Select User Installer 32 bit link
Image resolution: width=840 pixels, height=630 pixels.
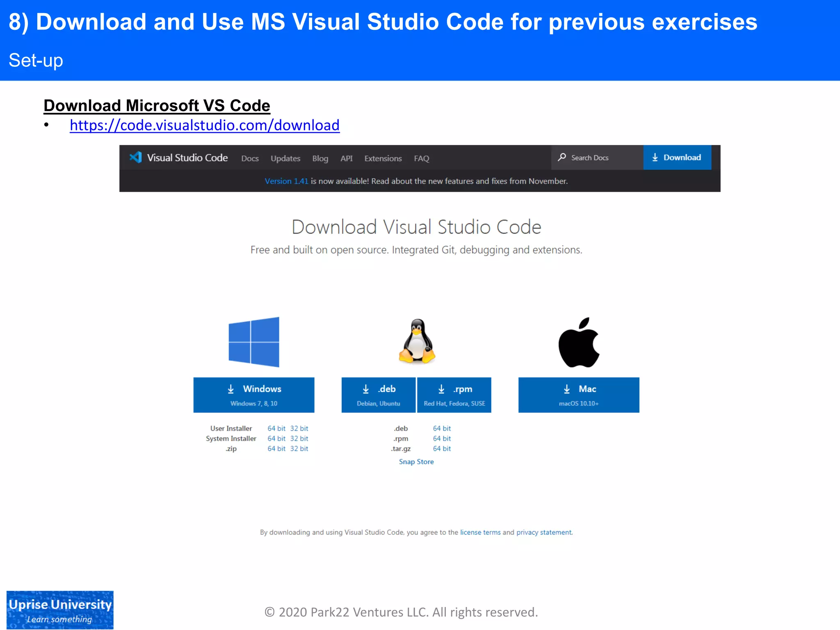pyautogui.click(x=299, y=428)
